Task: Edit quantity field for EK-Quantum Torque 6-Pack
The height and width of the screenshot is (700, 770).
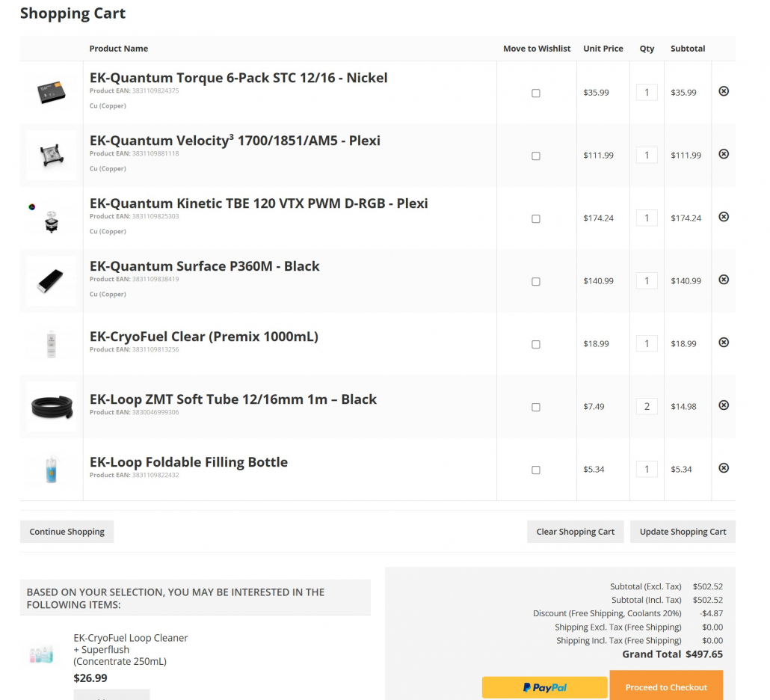Action: (647, 92)
